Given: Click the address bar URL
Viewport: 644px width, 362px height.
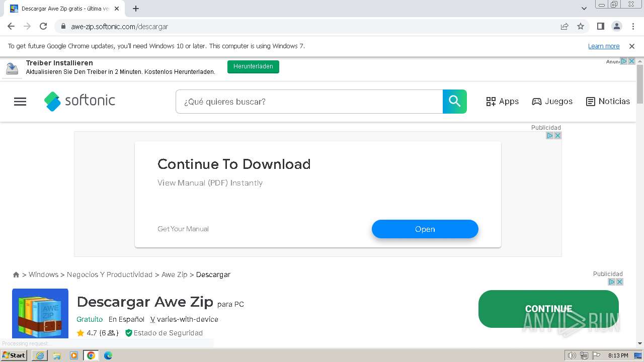Looking at the screenshot, I should [x=120, y=26].
